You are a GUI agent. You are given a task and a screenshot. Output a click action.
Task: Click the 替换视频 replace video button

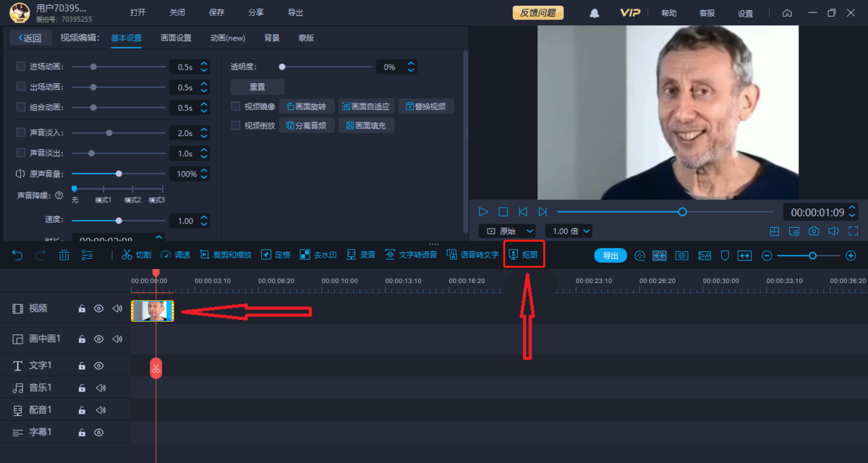tap(426, 106)
